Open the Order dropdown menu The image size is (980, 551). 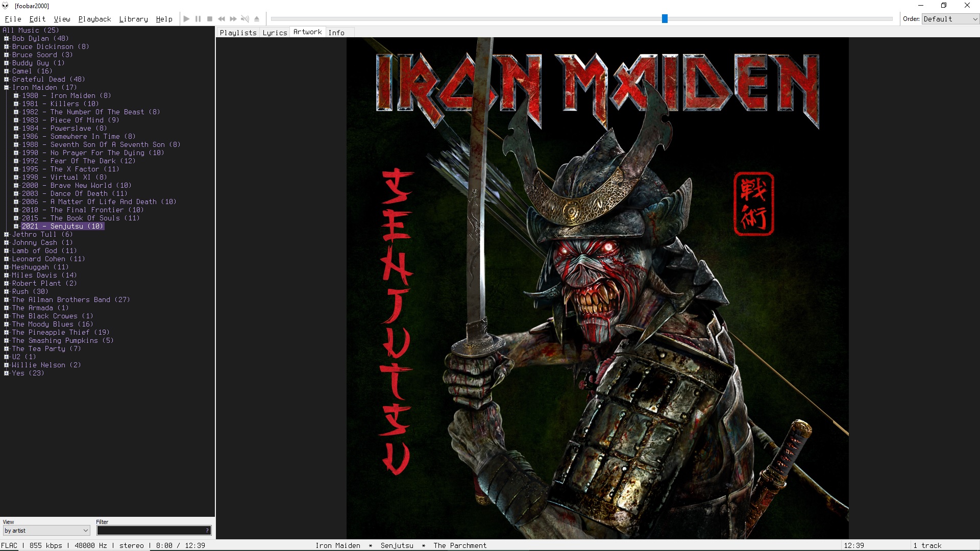(x=950, y=19)
